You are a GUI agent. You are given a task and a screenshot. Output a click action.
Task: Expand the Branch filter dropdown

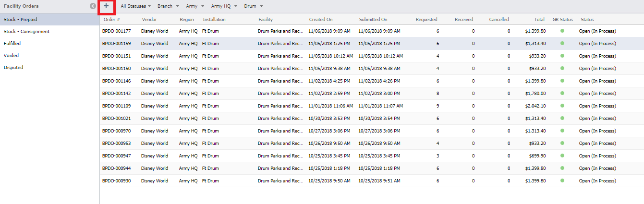(168, 6)
